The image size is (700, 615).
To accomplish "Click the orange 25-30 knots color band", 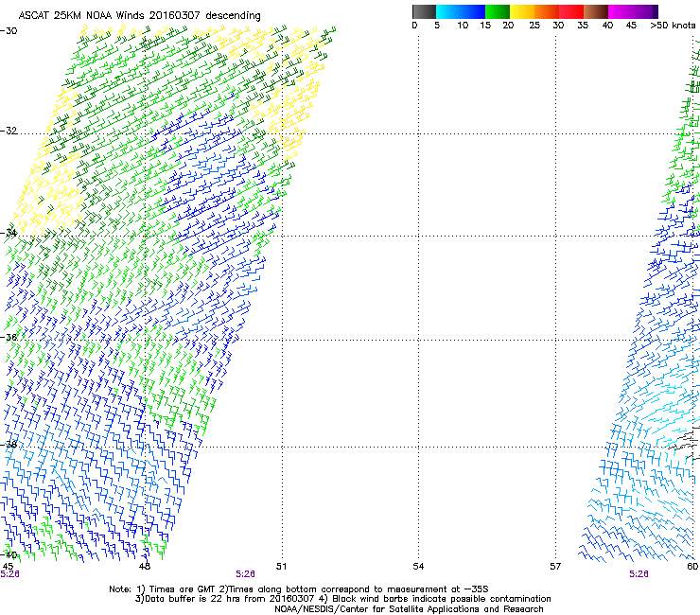I will pyautogui.click(x=547, y=11).
